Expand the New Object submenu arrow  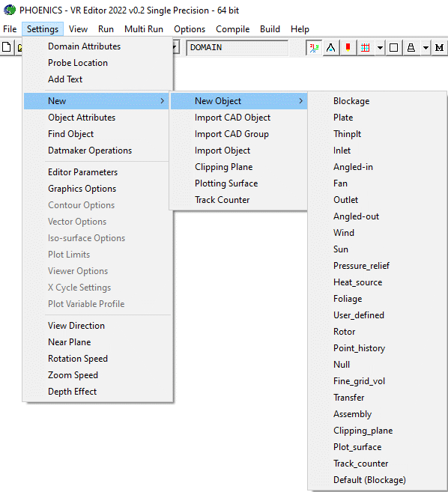tap(300, 101)
